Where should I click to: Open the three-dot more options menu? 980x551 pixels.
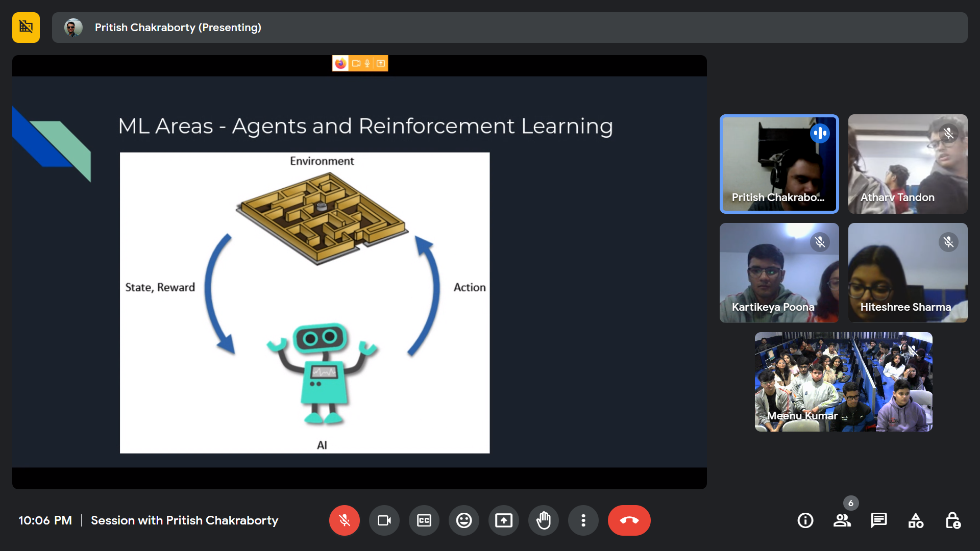click(583, 520)
